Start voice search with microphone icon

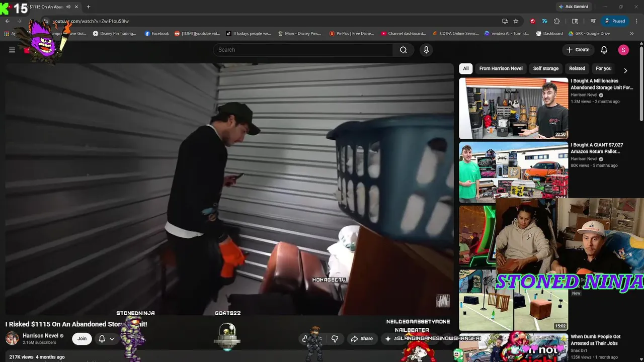tap(426, 50)
